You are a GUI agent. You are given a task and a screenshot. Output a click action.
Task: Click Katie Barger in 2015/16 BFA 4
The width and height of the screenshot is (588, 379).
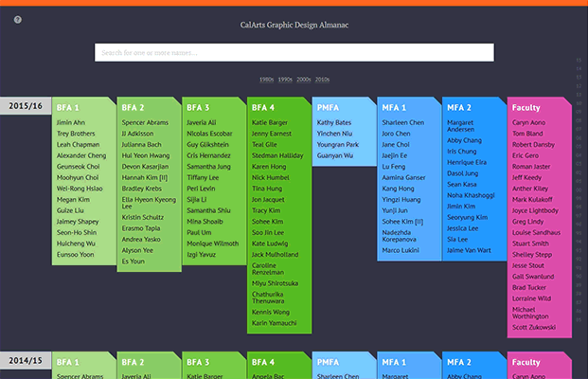pos(272,123)
